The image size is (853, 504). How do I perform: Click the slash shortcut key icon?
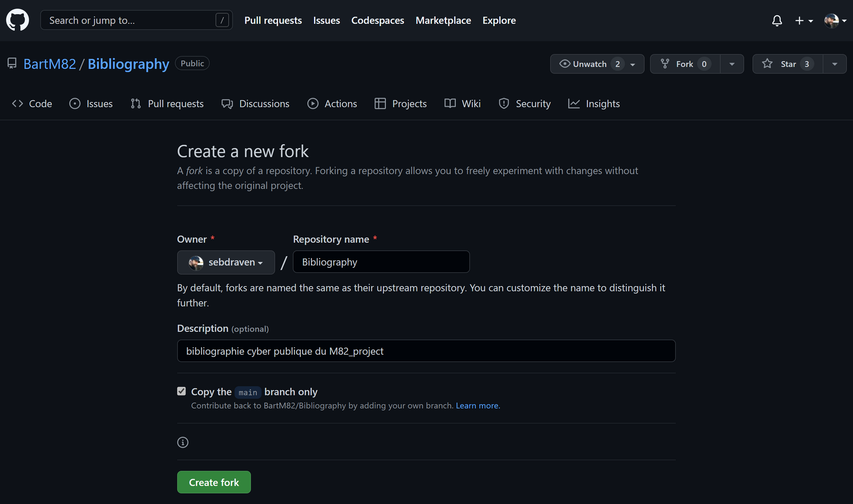(222, 20)
